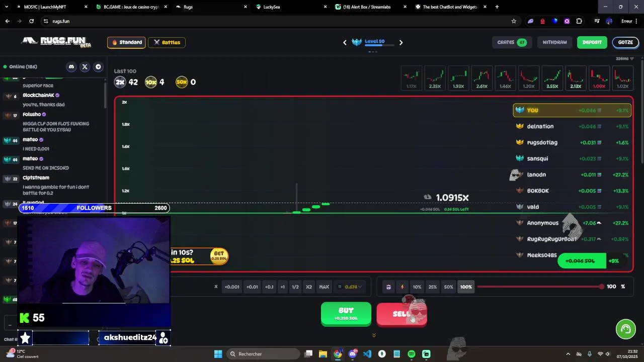Click the green Deposit button
This screenshot has width=644, height=362.
[592, 42]
